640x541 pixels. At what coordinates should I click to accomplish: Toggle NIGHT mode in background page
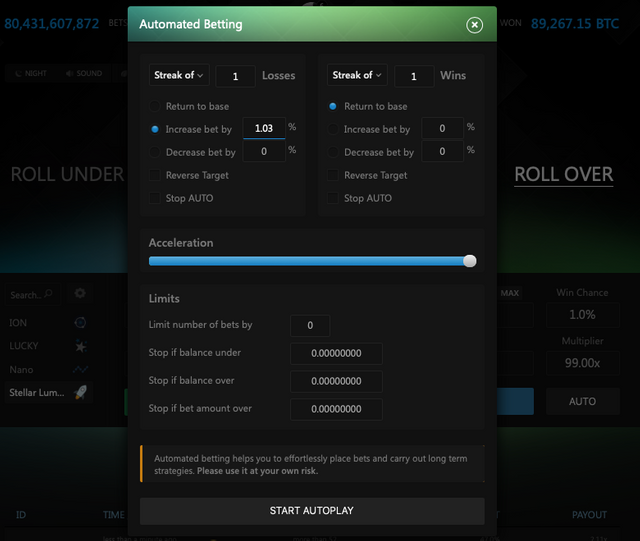[x=31, y=73]
